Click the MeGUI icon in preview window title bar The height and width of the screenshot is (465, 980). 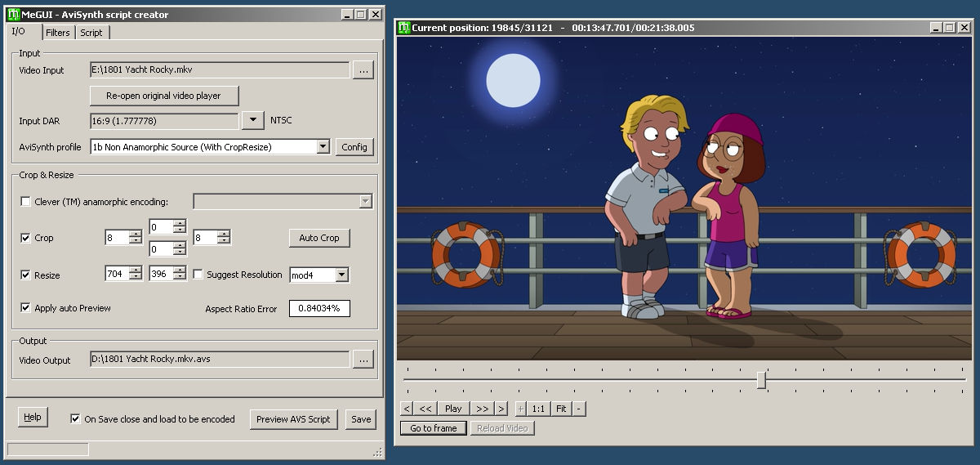click(403, 27)
